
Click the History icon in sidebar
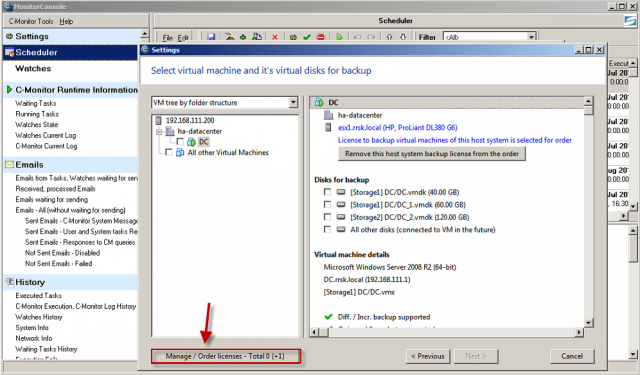coord(9,282)
